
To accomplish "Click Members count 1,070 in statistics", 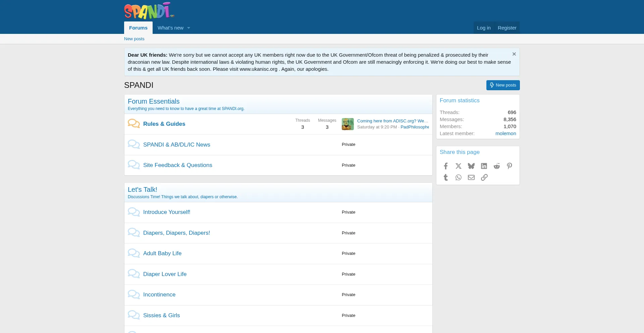I will coord(510,126).
